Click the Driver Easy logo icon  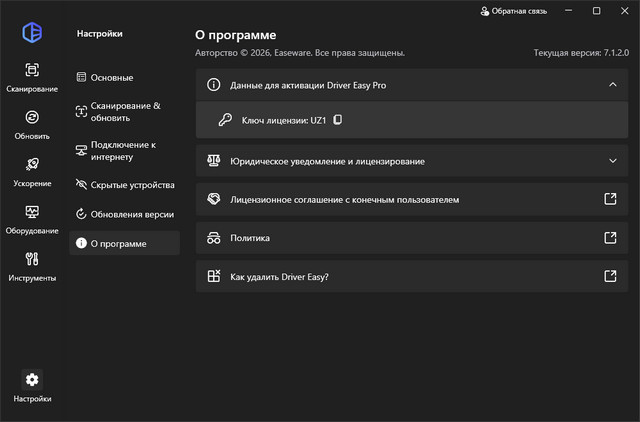(x=32, y=32)
